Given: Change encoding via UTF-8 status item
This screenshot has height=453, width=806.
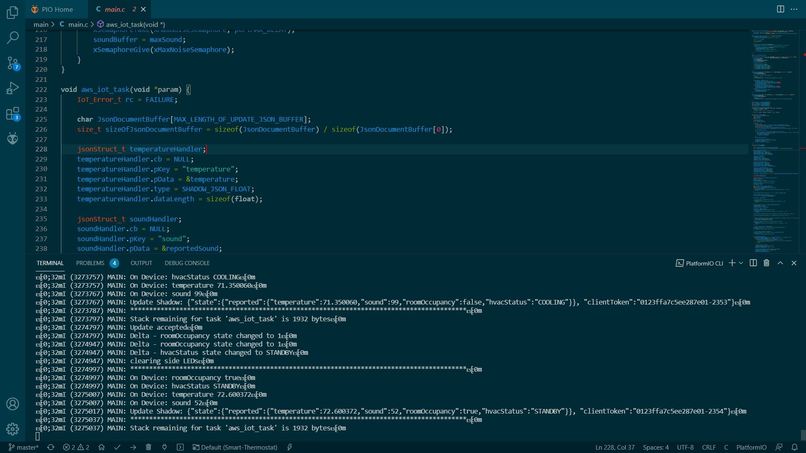Looking at the screenshot, I should [685, 447].
